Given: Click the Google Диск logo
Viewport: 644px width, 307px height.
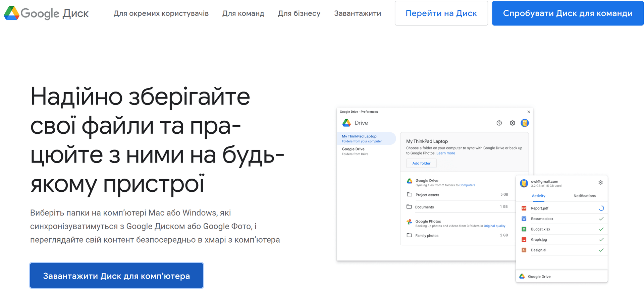Looking at the screenshot, I should (x=46, y=13).
